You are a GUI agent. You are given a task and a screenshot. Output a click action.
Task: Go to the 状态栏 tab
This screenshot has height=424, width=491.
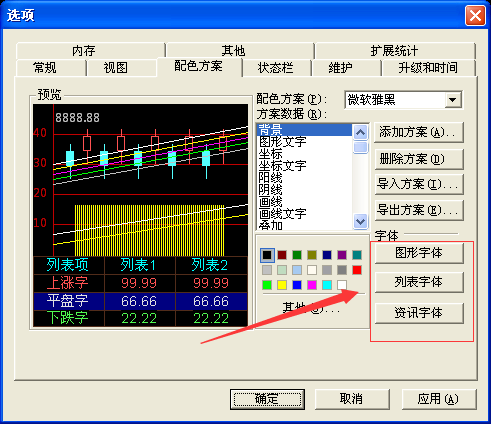point(277,68)
